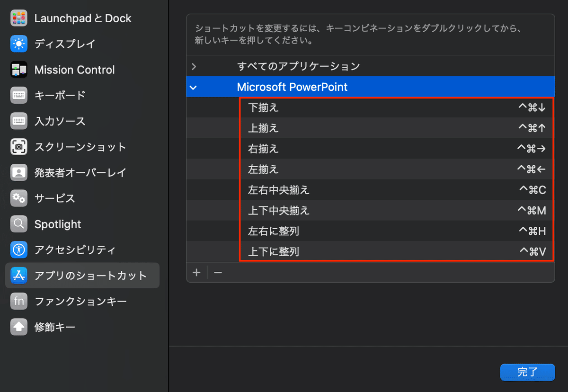Click the アプリのショートカット App Store icon
This screenshot has width=568, height=392.
[x=19, y=276]
